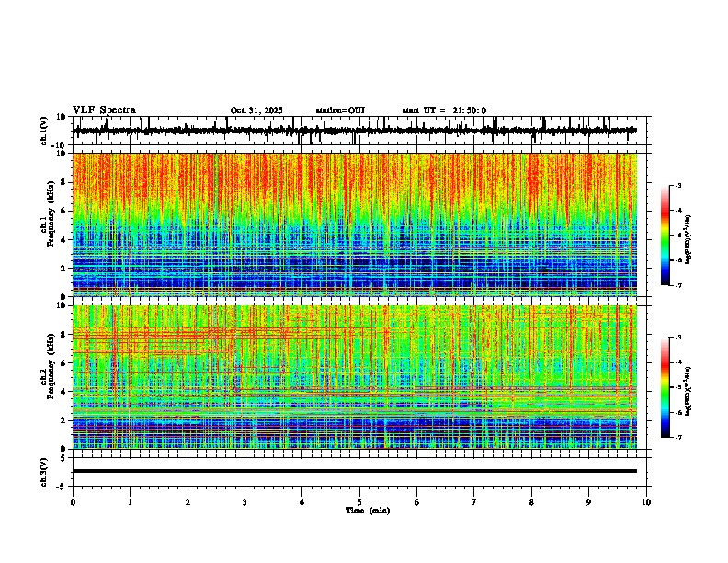The image size is (728, 563).
Task: Click time axis tick label "4"
Action: pos(302,502)
